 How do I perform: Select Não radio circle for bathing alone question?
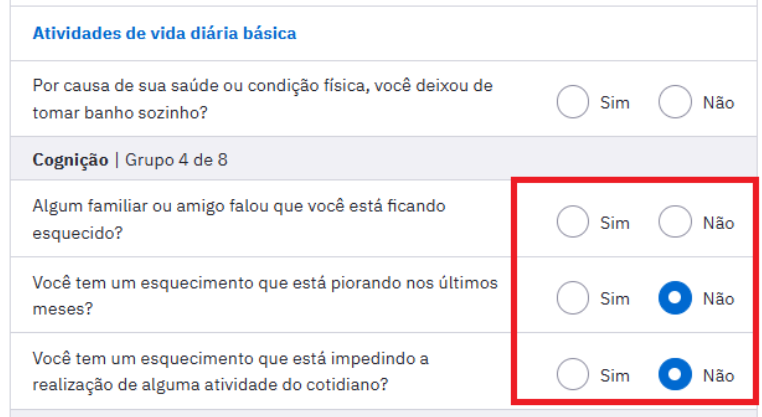coord(675,102)
